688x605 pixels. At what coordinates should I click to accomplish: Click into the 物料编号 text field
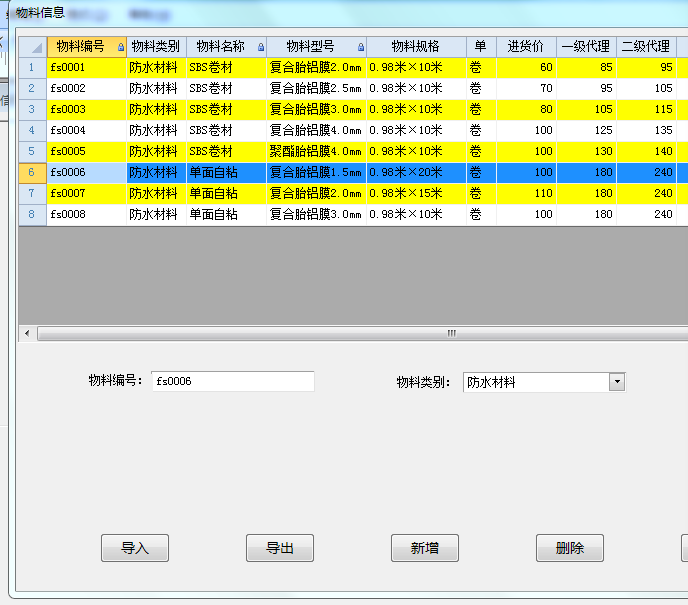(x=232, y=382)
